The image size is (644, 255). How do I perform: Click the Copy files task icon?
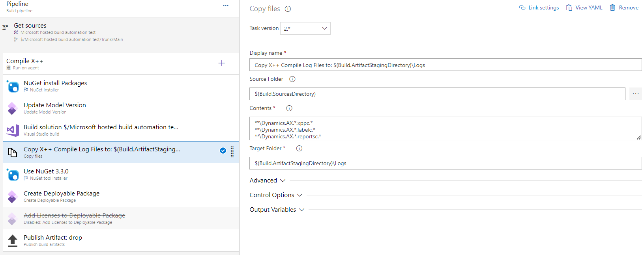pos(13,153)
